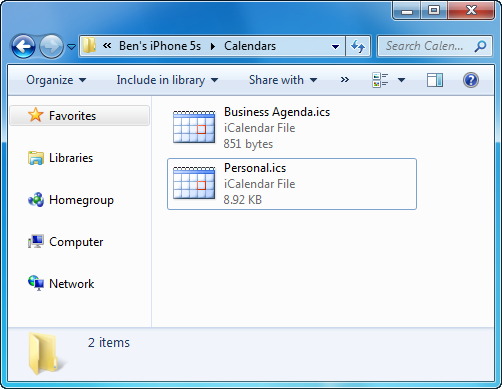Select Ben's iPhone 5s in breadcrumb
Screen dimensions: 502x389
[x=160, y=46]
